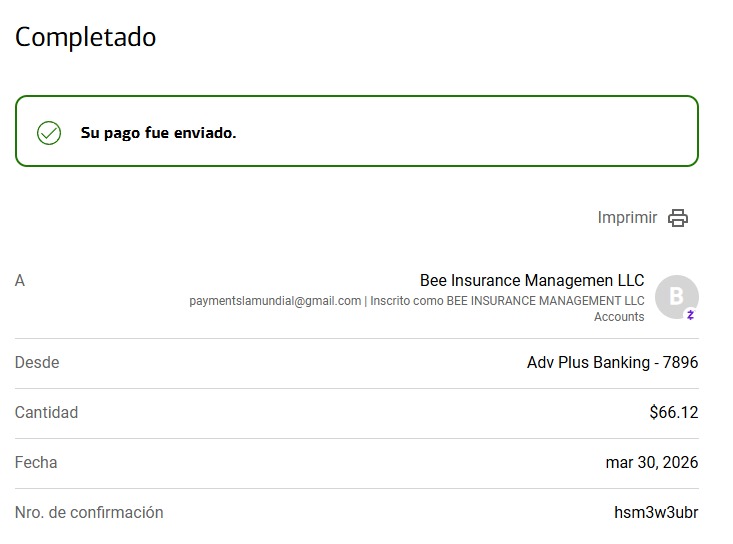Image resolution: width=733 pixels, height=544 pixels.
Task: Click the purple Zelle badge on avatar
Action: [x=690, y=314]
